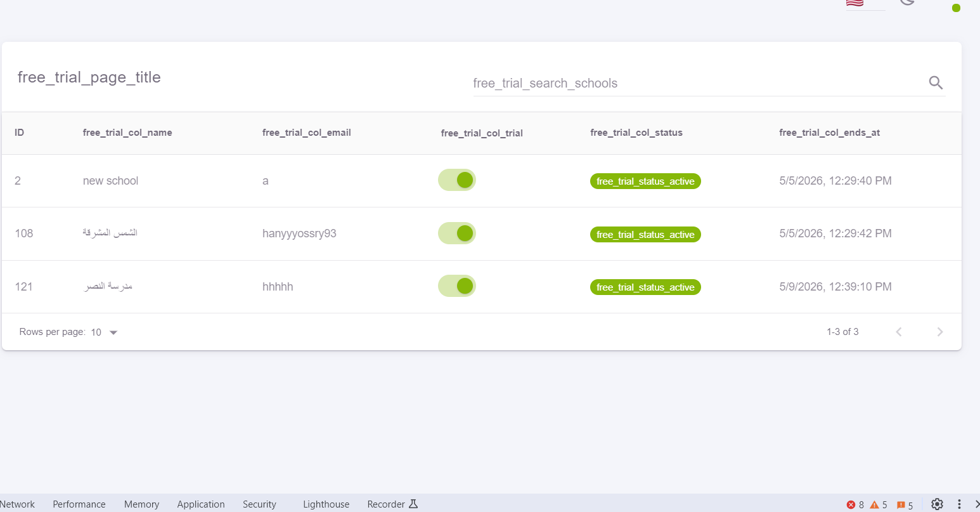Click ID cell 121
Viewport: 980px width, 512px height.
point(24,287)
